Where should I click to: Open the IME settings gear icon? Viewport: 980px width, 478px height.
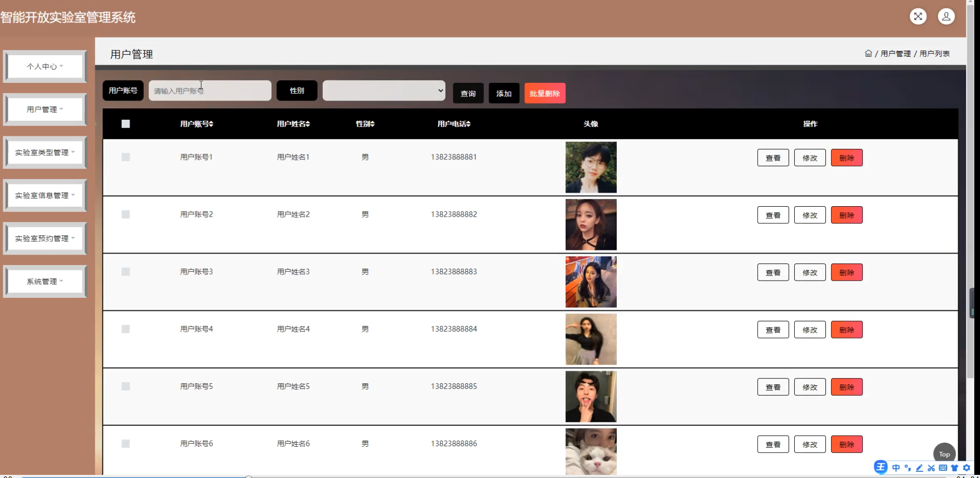(966, 468)
